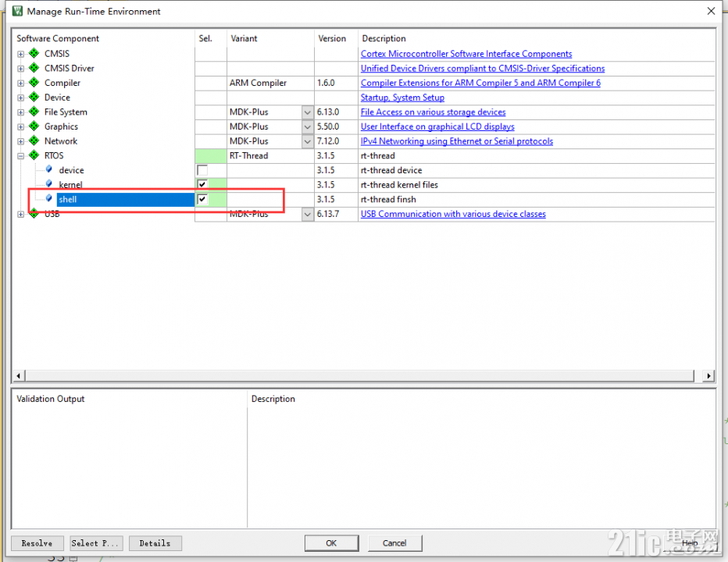
Task: Enable the RTOS device component checkbox
Action: coord(202,170)
